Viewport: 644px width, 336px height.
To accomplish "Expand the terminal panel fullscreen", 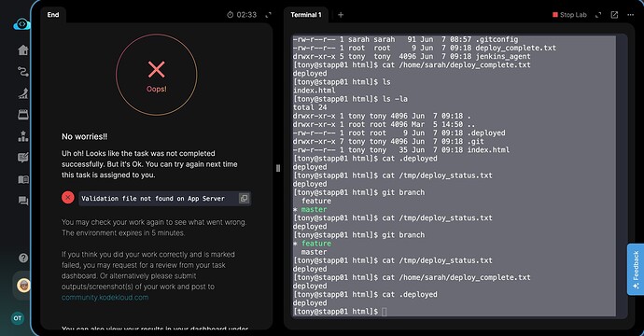I will coord(598,15).
